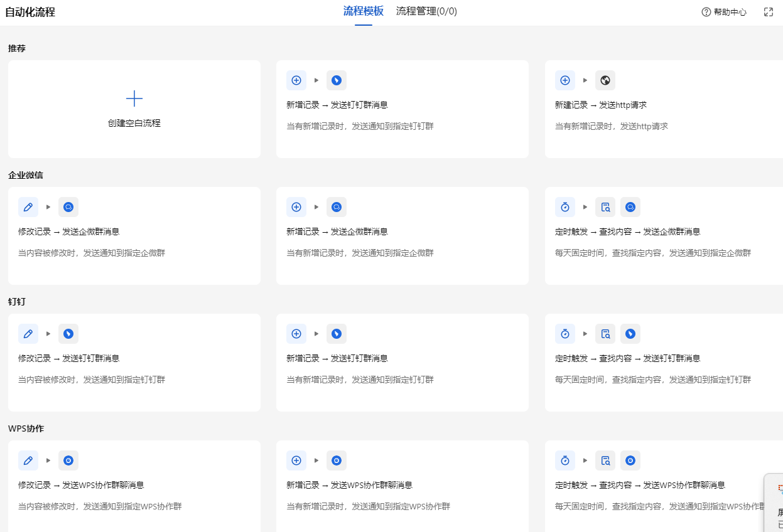Open Help Center question-mark icon
This screenshot has height=532, width=783.
pyautogui.click(x=706, y=12)
